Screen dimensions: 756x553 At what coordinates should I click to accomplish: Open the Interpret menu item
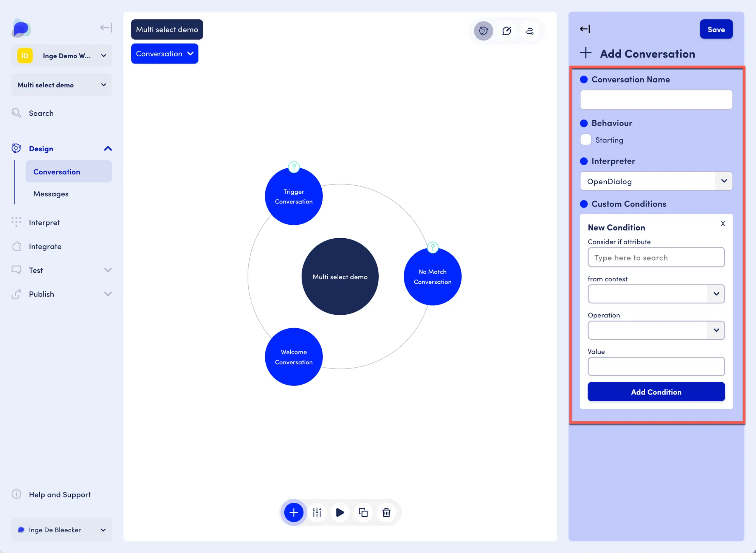pyautogui.click(x=44, y=222)
